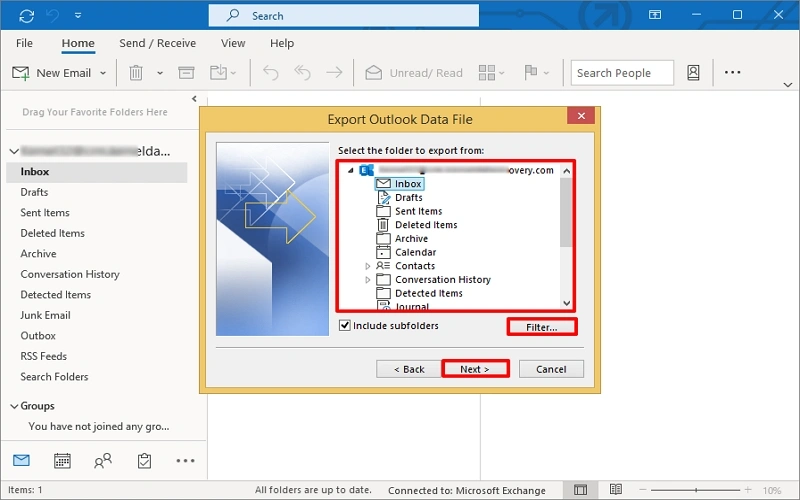800x500 pixels.
Task: Collapse the ribbon with bottom-right chevron
Action: coord(788,85)
